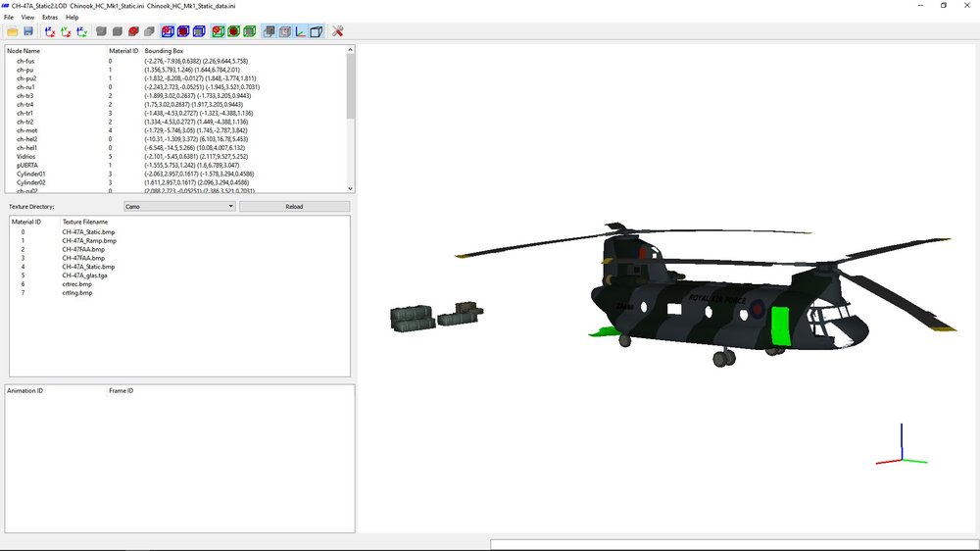Click the node list scroll up arrow

(x=350, y=49)
